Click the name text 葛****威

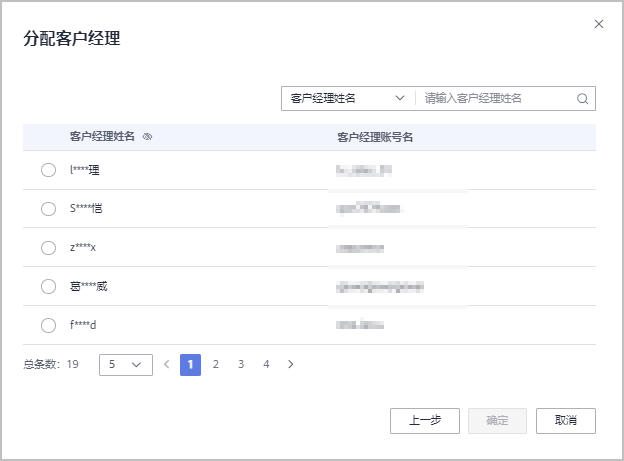88,286
